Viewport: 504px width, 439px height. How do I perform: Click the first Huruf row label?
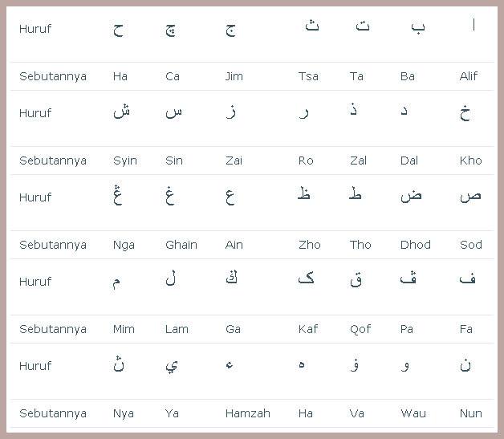click(x=35, y=29)
